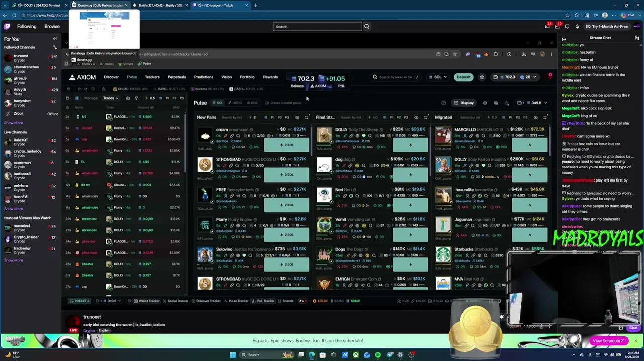Image resolution: width=644 pixels, height=361 pixels.
Task: Expand the wallet 349.5 selector in Pulse
Action: point(533,103)
